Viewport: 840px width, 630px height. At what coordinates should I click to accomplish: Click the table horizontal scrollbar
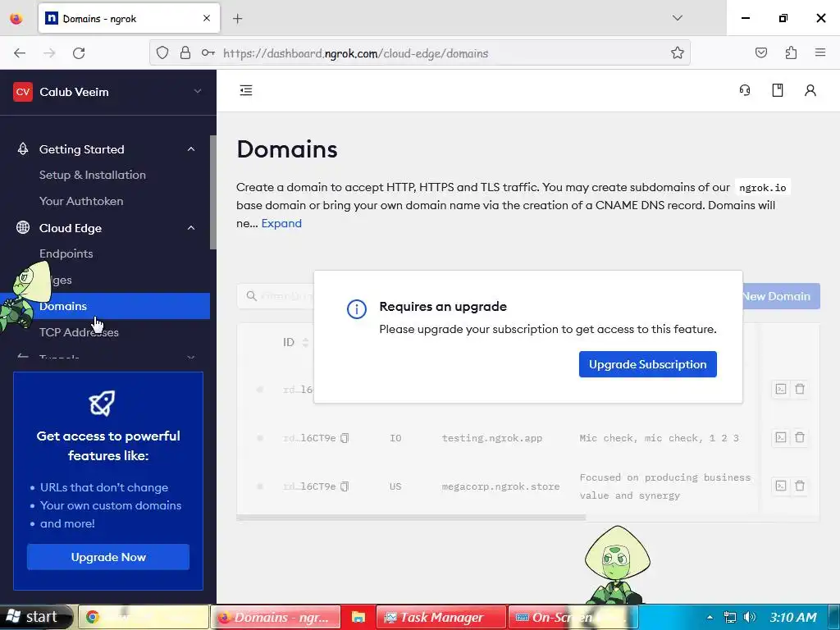coord(411,518)
